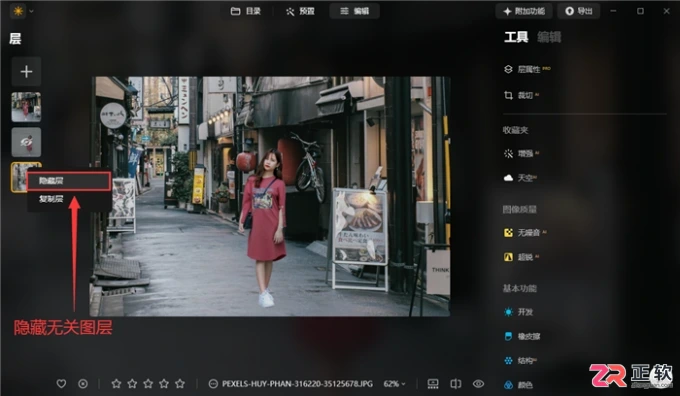Toggle the before/after compare icon
680x396 pixels.
455,384
